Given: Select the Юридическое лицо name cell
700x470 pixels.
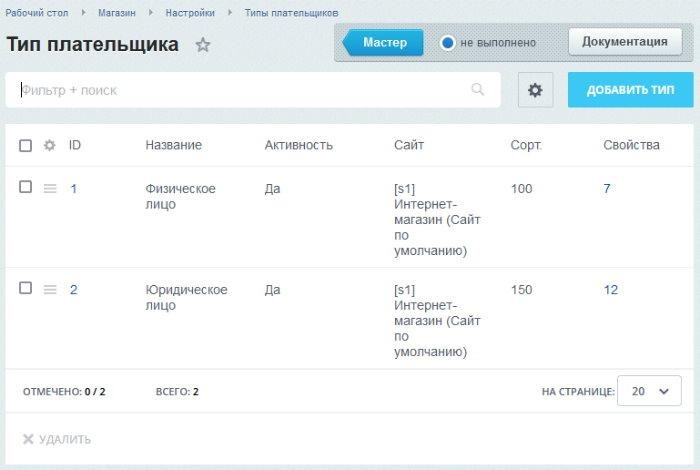Looking at the screenshot, I should pyautogui.click(x=186, y=297).
